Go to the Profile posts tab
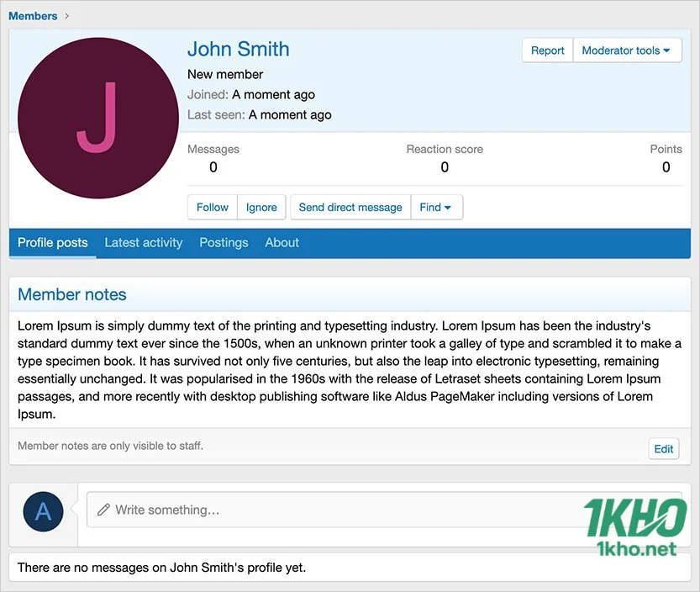The image size is (700, 592). [x=52, y=242]
